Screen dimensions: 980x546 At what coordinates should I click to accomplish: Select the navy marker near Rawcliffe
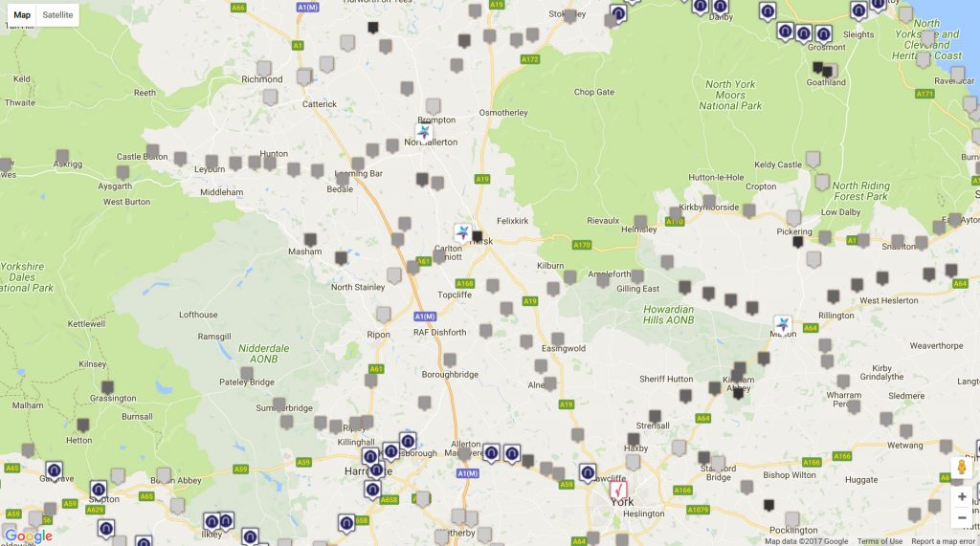pyautogui.click(x=587, y=473)
